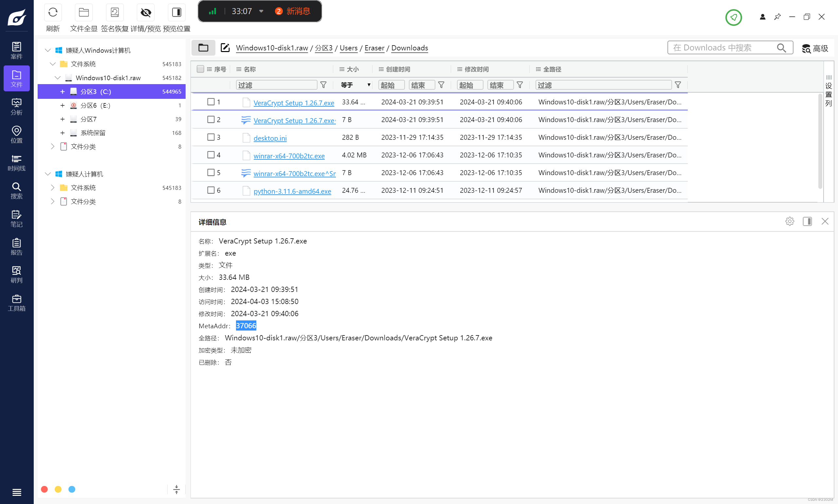The width and height of the screenshot is (838, 504).
Task: Open the python-3.11.6-amd64.exe file link
Action: point(292,191)
